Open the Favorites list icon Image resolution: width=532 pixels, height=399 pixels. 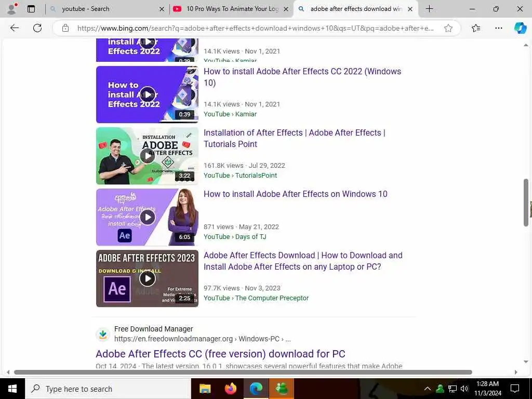point(476,28)
